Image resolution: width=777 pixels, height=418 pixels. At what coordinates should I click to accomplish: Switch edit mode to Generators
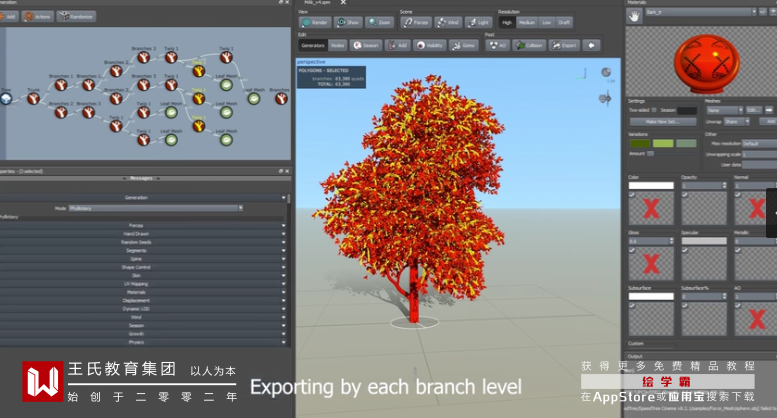click(313, 46)
